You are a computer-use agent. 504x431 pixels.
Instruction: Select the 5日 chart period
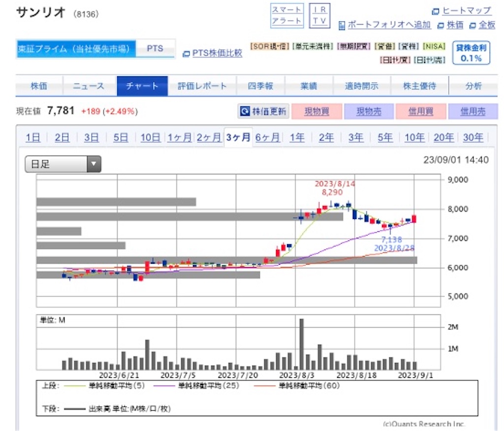(x=121, y=138)
